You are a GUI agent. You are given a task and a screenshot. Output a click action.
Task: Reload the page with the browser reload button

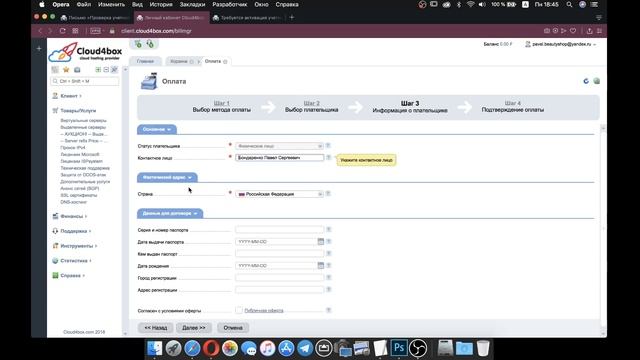(x=62, y=31)
